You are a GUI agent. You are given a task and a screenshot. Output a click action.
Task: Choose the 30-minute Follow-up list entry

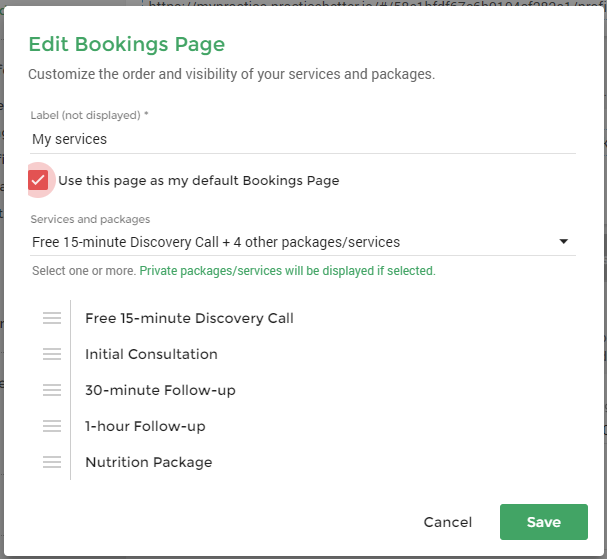(x=160, y=390)
